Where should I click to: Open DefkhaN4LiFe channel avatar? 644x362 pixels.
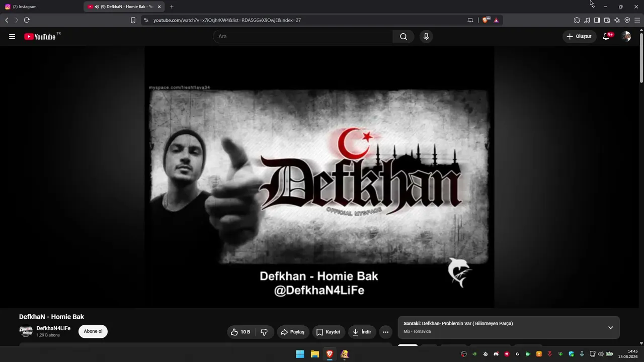coord(26,331)
